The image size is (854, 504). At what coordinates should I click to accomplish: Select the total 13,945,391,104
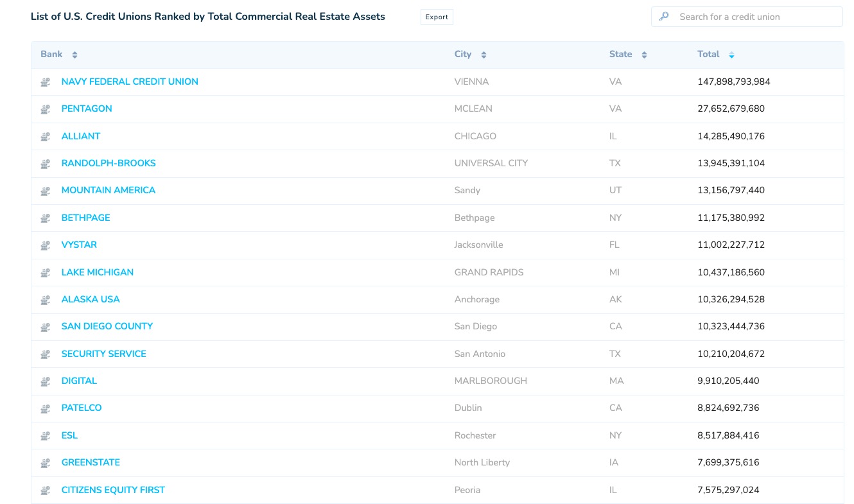pyautogui.click(x=731, y=163)
